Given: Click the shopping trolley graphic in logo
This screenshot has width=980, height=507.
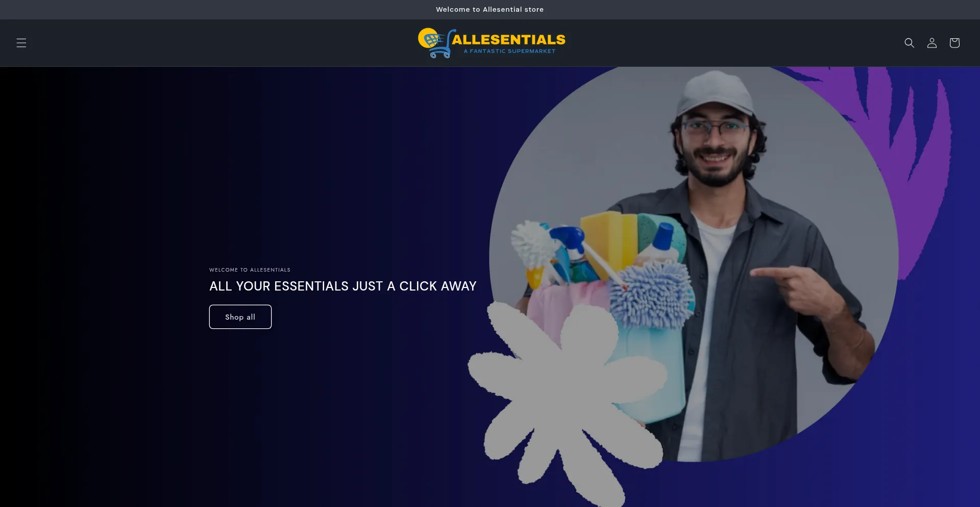Looking at the screenshot, I should point(435,43).
